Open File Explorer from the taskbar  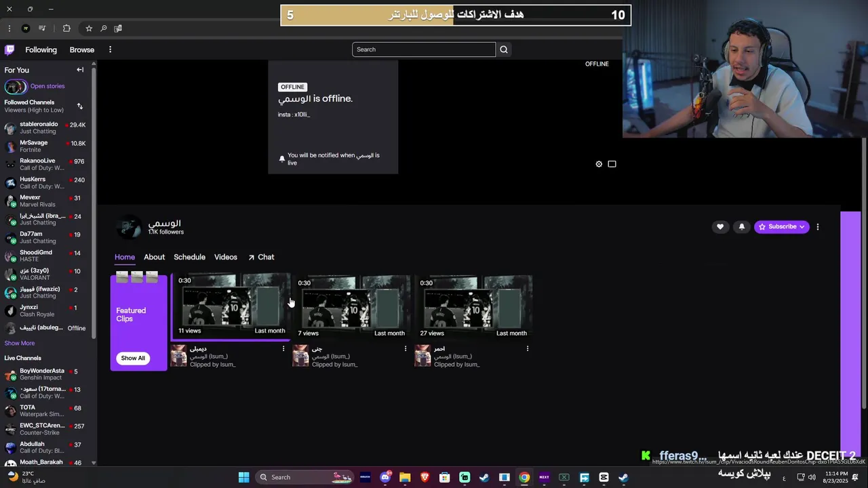(405, 477)
